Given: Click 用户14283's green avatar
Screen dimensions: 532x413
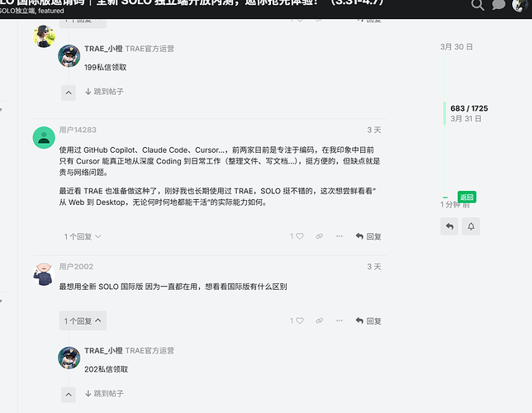Looking at the screenshot, I should [44, 138].
